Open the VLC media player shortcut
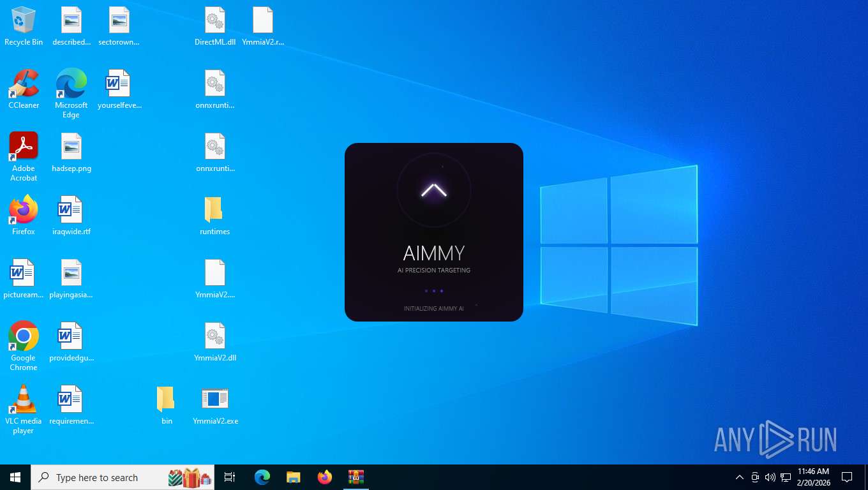The height and width of the screenshot is (490, 868). [x=24, y=409]
